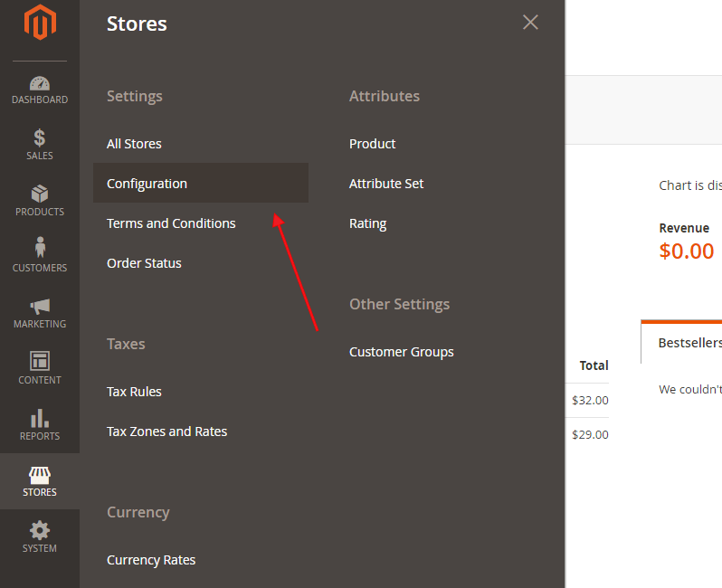Click the $29.00 total cell
Viewport: 722px width, 588px height.
click(590, 435)
